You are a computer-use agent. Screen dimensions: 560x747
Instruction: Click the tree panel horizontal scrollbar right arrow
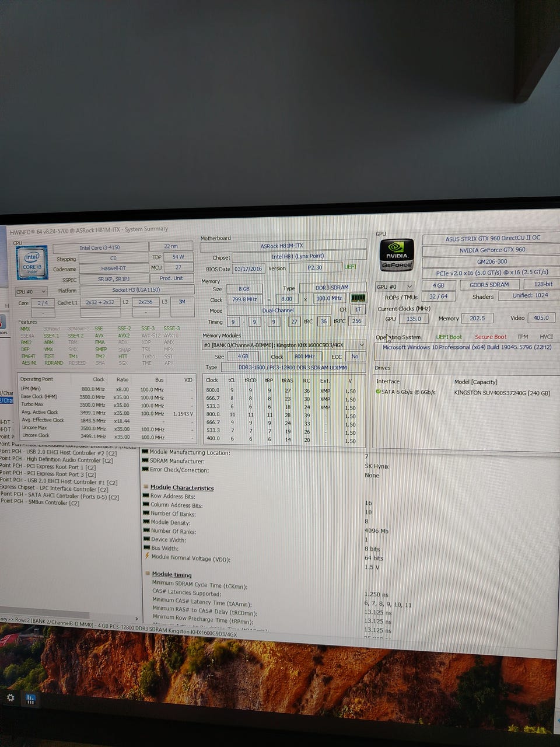click(137, 619)
